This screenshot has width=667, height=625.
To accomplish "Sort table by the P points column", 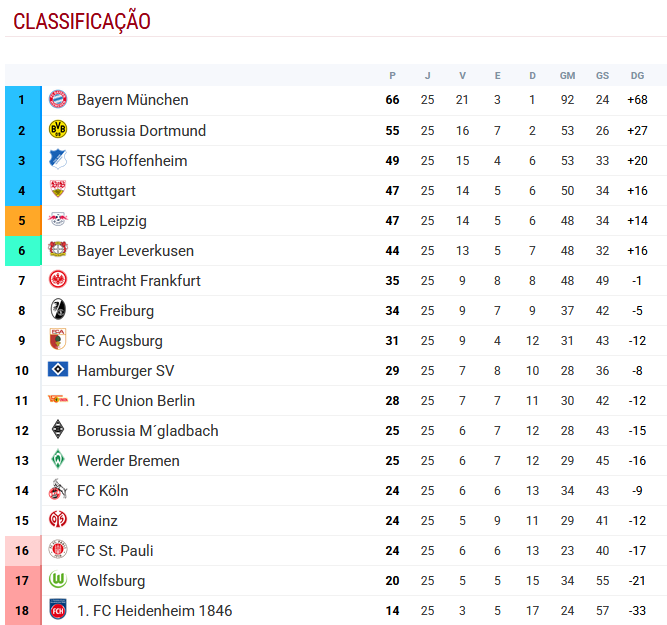I will pyautogui.click(x=392, y=76).
